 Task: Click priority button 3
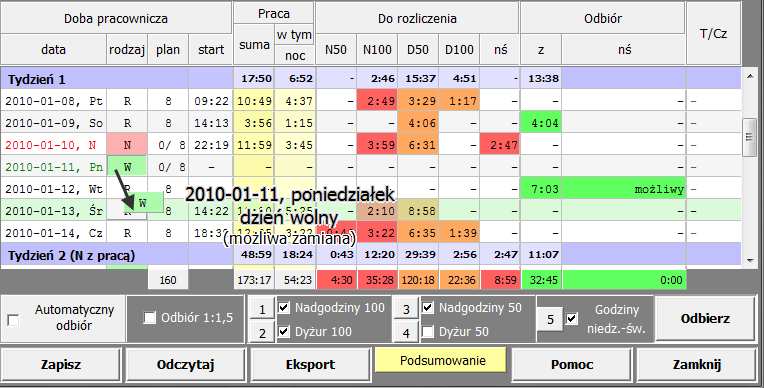[x=406, y=310]
